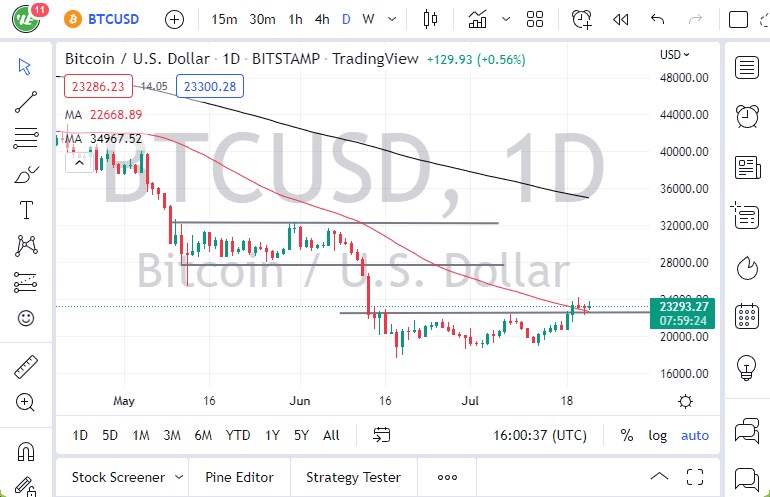The image size is (770, 497).
Task: Click the 23300.28 buy price box
Action: 210,87
